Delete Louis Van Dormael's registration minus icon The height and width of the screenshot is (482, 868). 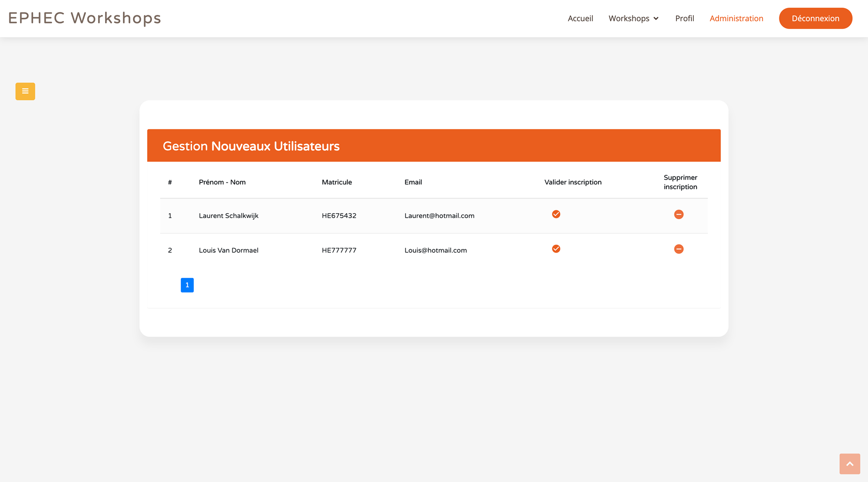click(x=679, y=249)
